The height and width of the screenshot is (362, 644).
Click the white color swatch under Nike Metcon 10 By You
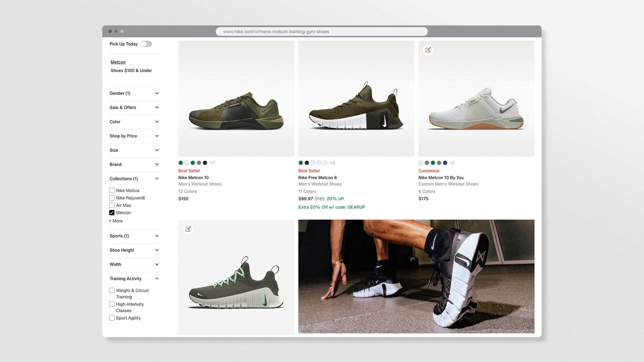tap(421, 163)
